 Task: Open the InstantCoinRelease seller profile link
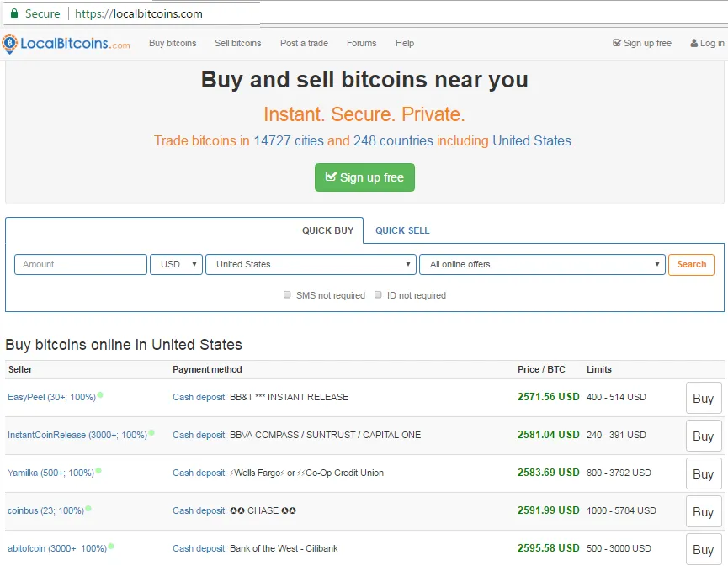click(77, 435)
